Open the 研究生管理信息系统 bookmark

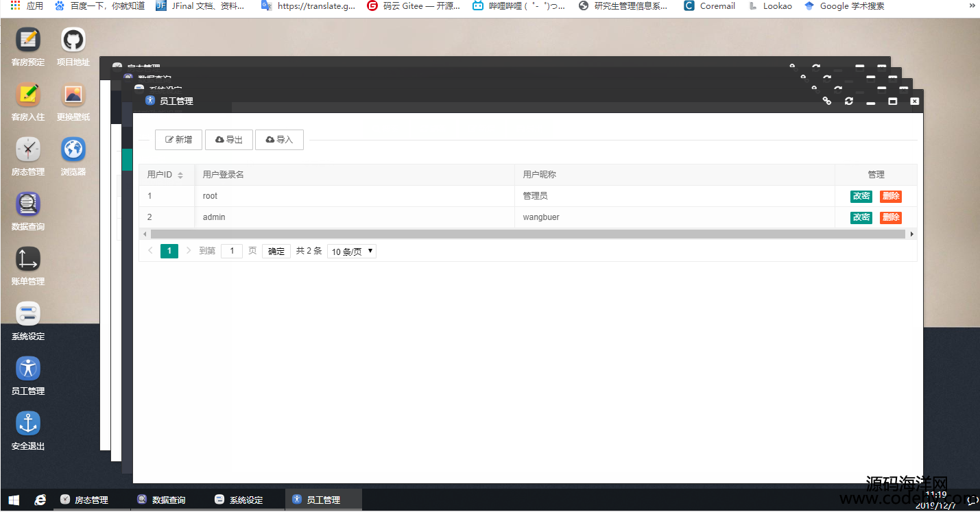point(623,5)
